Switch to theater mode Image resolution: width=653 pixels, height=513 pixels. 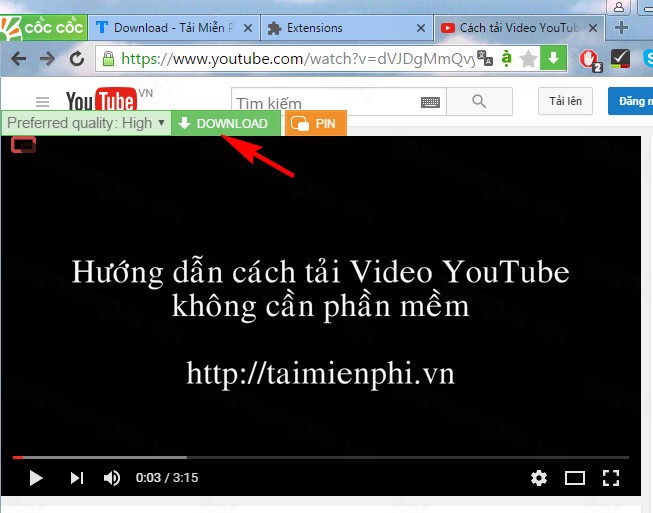[x=575, y=478]
